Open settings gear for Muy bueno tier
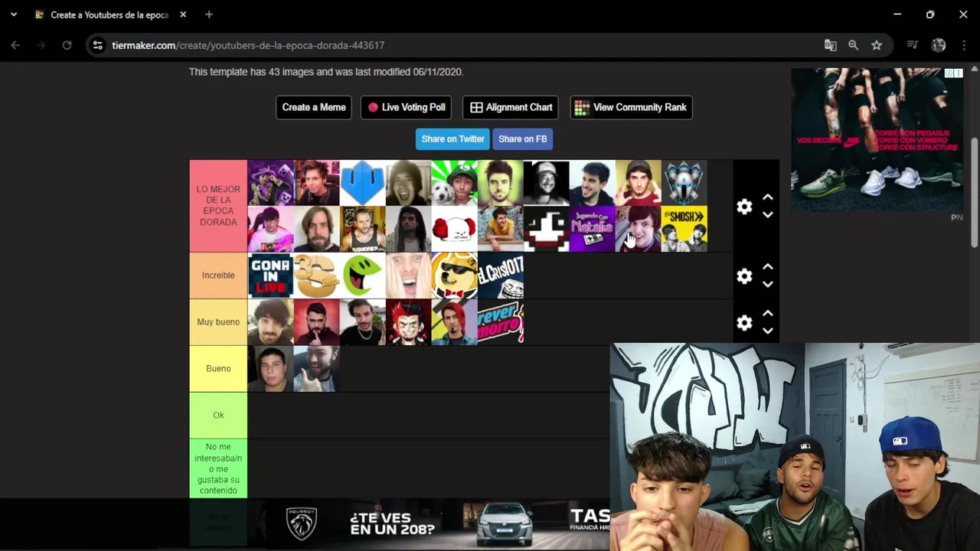This screenshot has height=551, width=980. (744, 323)
